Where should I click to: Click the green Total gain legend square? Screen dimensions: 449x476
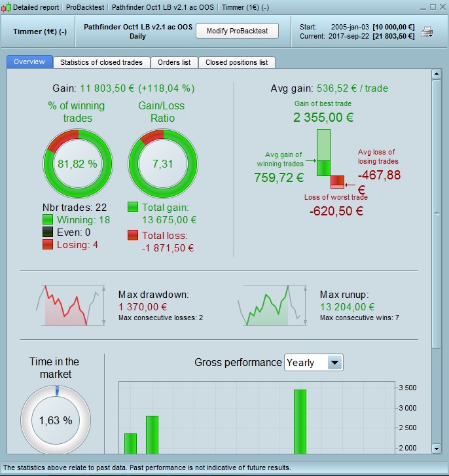tap(133, 207)
